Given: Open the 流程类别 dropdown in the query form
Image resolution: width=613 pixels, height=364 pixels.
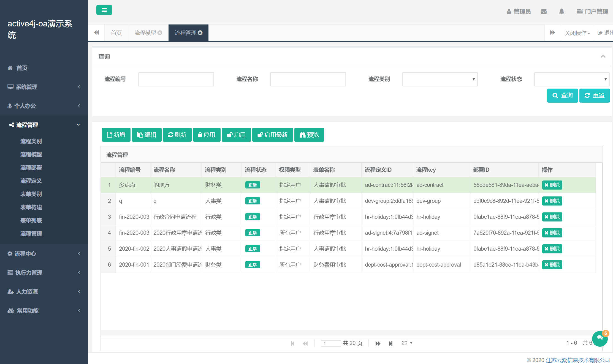Looking at the screenshot, I should click(x=440, y=79).
